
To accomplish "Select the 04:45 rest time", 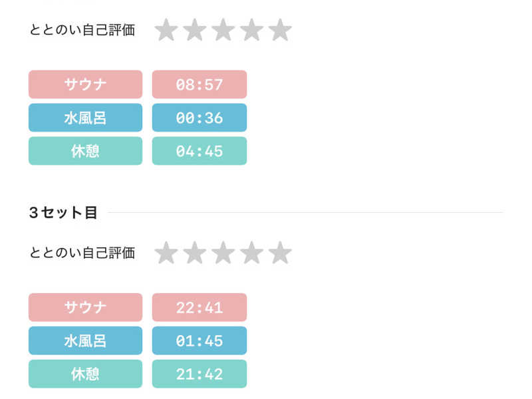I will pos(199,151).
